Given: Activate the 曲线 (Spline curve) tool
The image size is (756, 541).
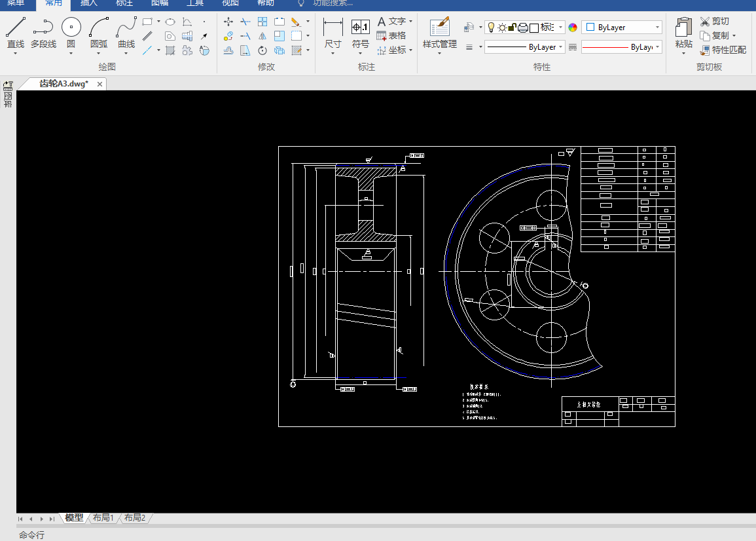Looking at the screenshot, I should pos(126,28).
